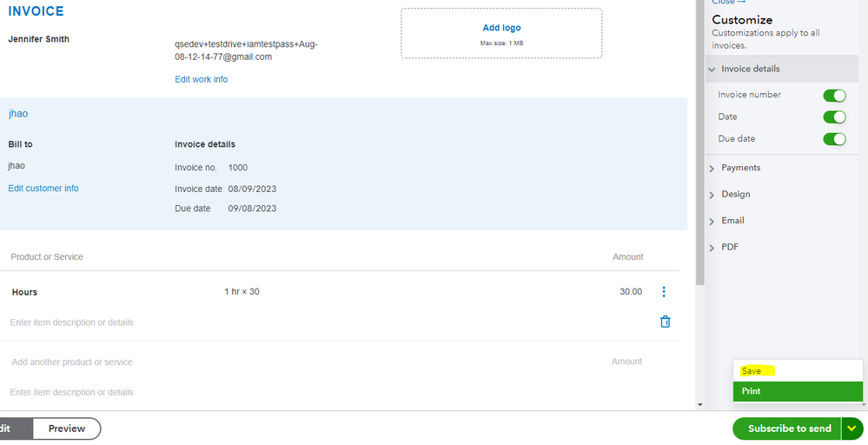
Task: Open the Edit customer info link
Action: coord(43,189)
